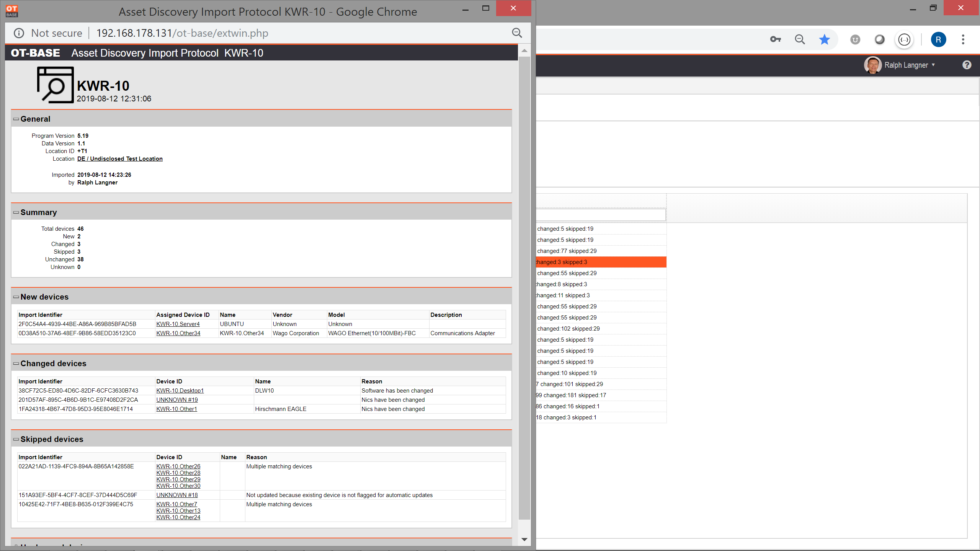
Task: Open the KWR-10.Other7 device link
Action: pyautogui.click(x=176, y=504)
